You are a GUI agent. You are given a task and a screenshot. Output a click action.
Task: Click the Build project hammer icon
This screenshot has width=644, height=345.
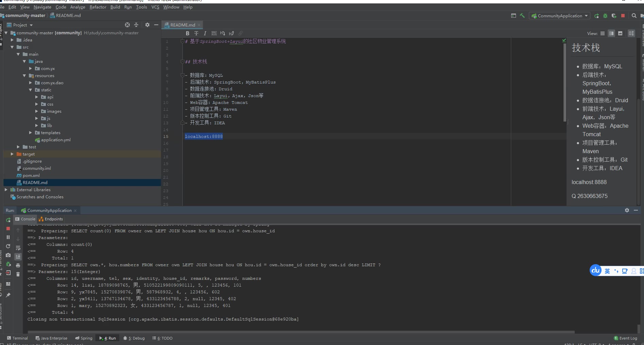522,16
